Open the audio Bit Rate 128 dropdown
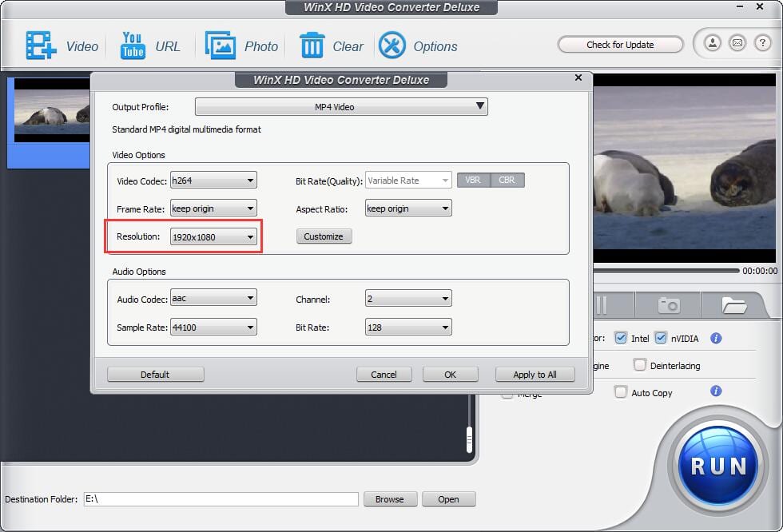783x532 pixels. point(408,327)
